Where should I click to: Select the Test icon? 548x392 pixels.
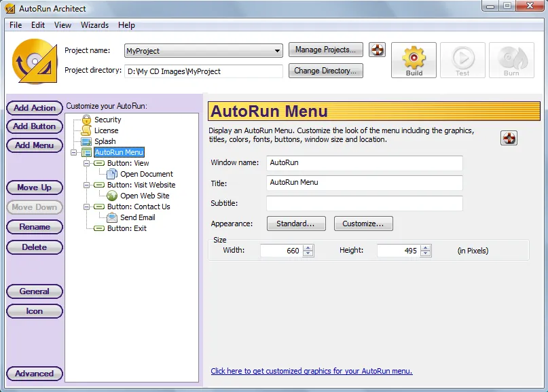point(462,60)
